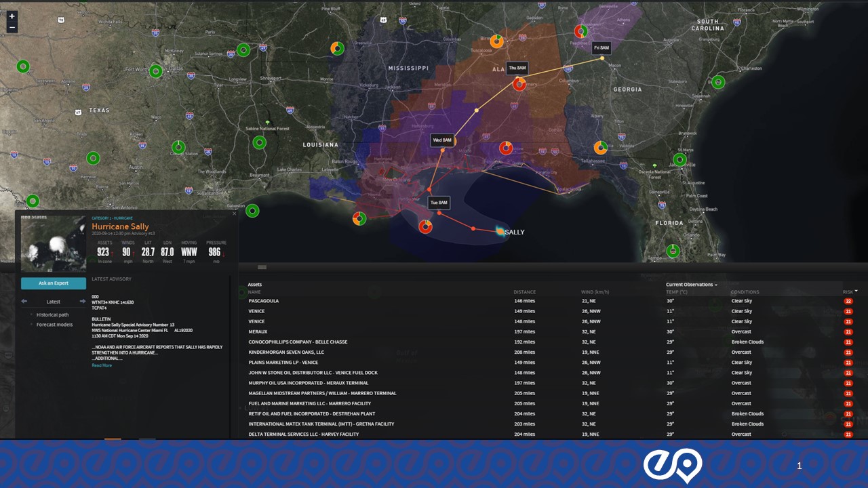Open KINDERMORGAN SEVEN OAKS, LLC row
This screenshot has width=868, height=488.
click(550, 352)
